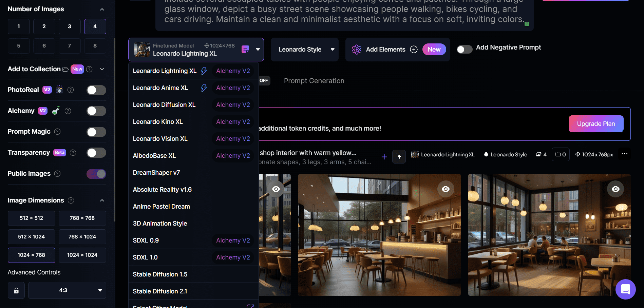Enable the PhotoReal toggle
Viewport: 644px width, 308px height.
[x=96, y=90]
